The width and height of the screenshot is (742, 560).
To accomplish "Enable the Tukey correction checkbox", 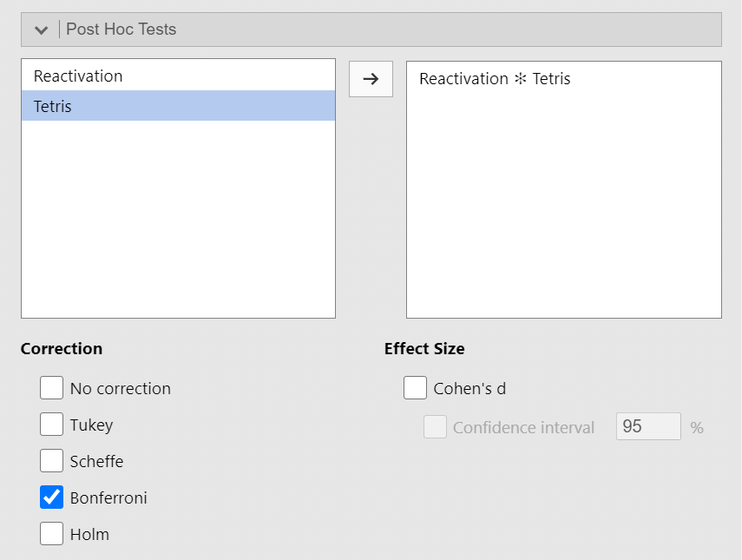I will point(51,425).
